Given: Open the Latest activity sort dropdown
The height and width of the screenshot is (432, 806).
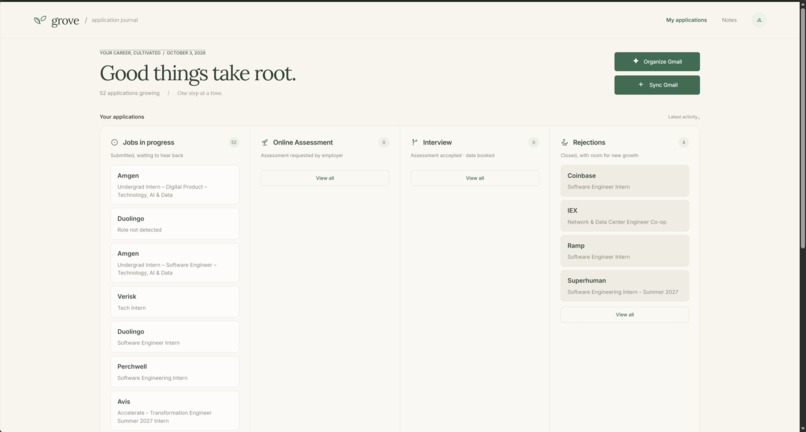Looking at the screenshot, I should click(x=684, y=117).
